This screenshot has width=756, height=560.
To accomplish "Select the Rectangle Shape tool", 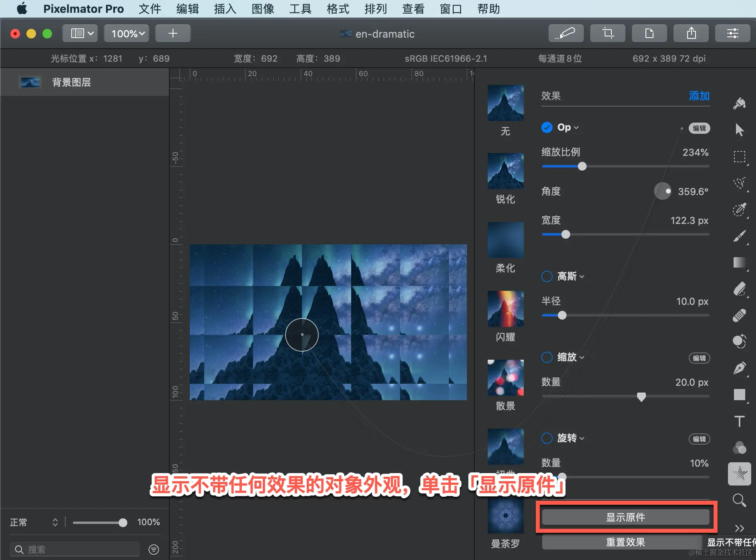I will coord(739,395).
